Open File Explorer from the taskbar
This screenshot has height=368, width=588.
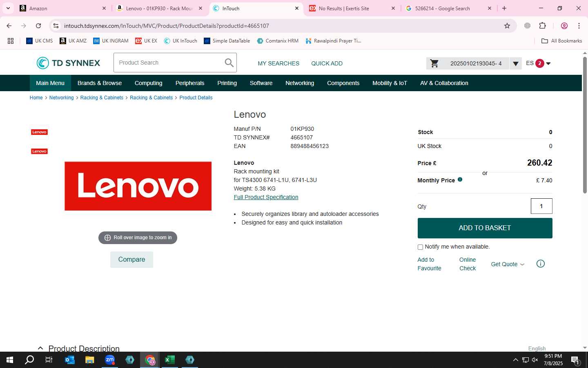coord(90,360)
